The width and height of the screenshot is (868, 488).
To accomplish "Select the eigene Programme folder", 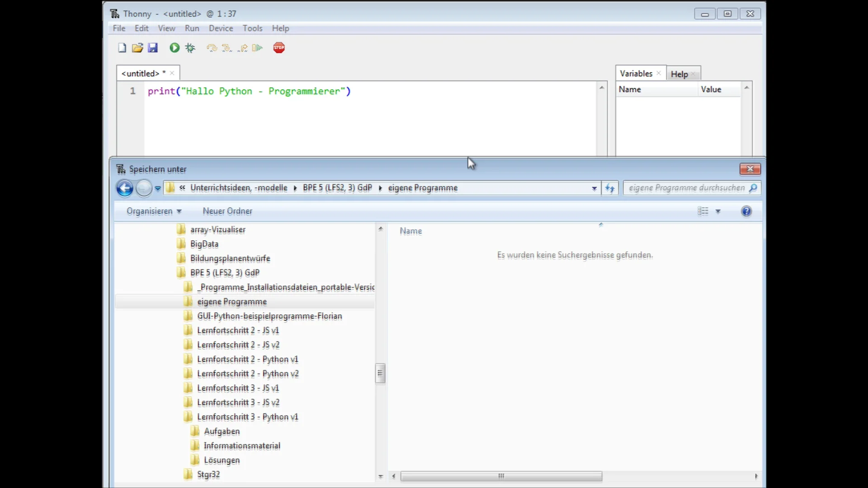I will [232, 301].
